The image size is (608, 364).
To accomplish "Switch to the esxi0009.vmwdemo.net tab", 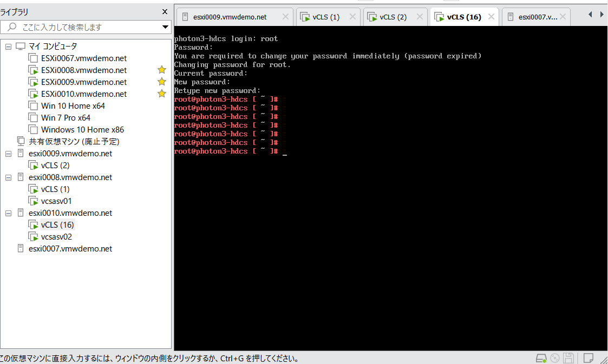I will (230, 17).
